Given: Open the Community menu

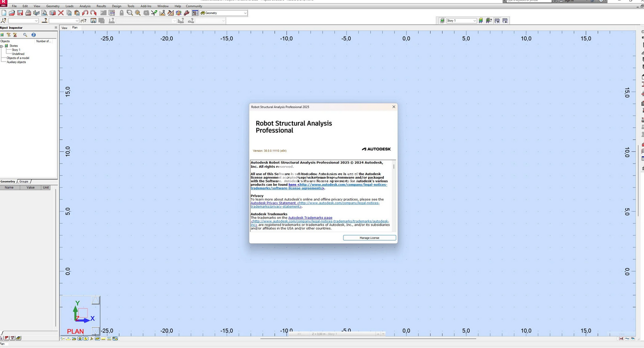Looking at the screenshot, I should pos(194,6).
